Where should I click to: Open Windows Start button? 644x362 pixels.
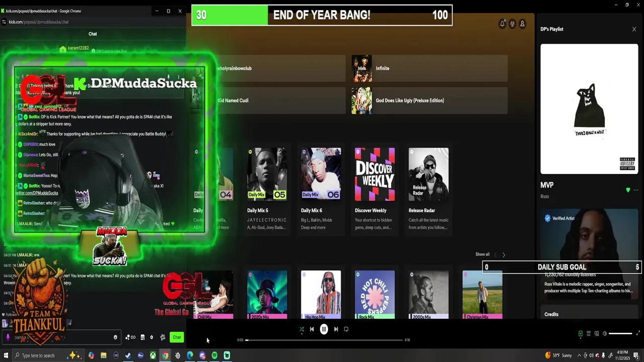tap(5, 355)
